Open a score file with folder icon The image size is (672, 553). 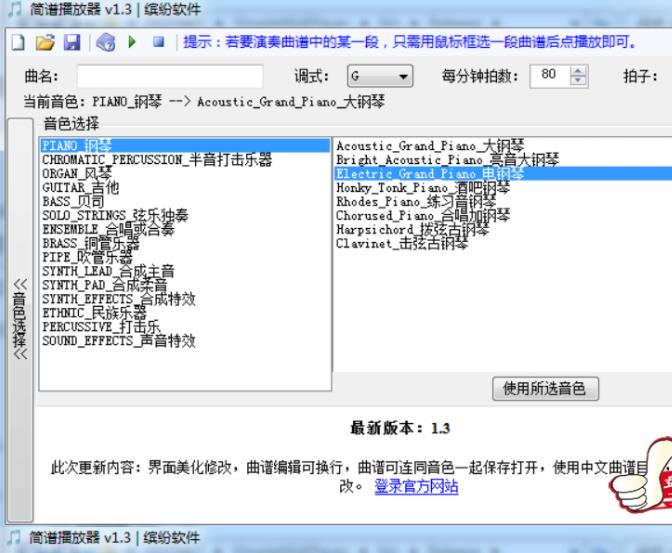pos(45,44)
